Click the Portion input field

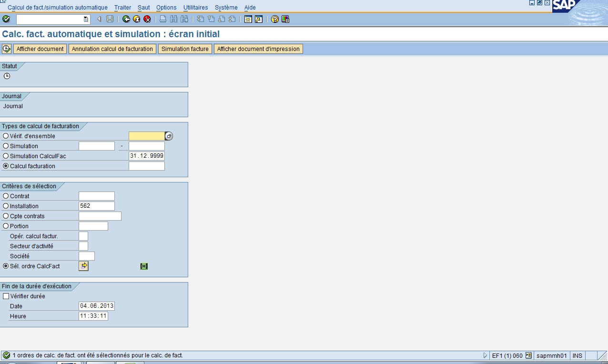point(93,226)
